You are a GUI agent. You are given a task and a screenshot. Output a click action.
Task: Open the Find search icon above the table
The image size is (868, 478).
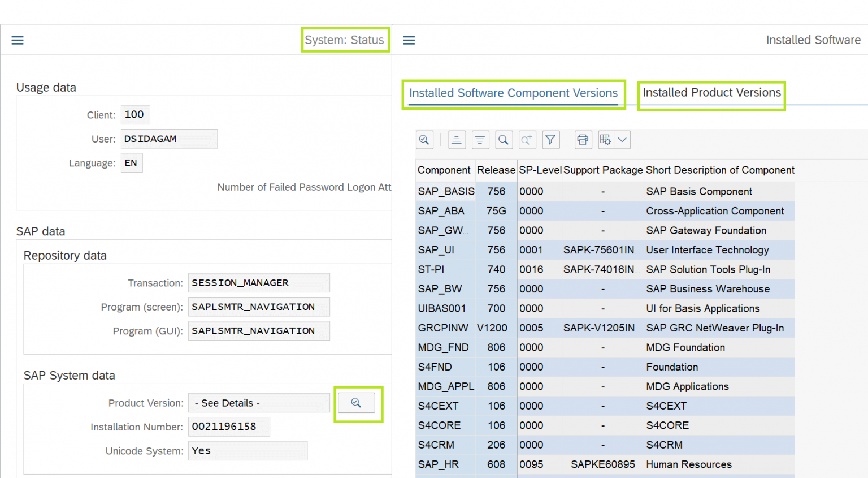click(x=504, y=140)
